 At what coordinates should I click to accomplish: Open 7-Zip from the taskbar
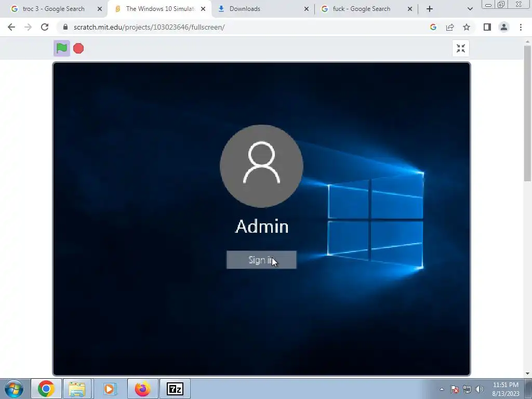click(175, 389)
